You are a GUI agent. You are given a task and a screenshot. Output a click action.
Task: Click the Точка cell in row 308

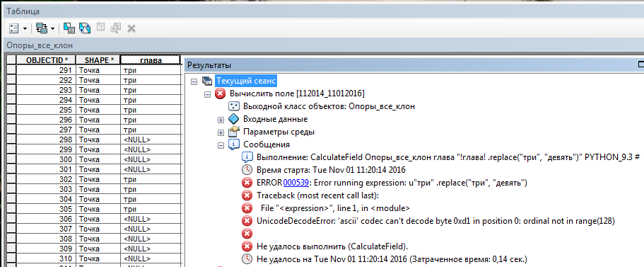(98, 239)
